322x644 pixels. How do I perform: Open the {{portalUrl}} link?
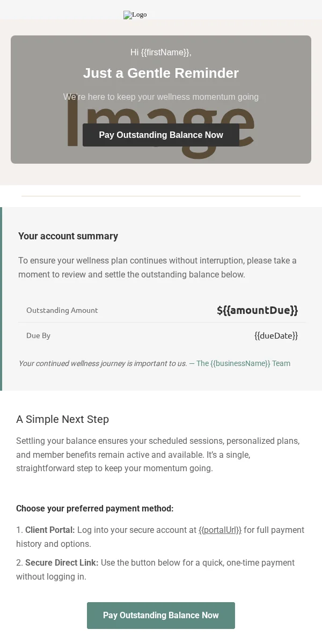pos(220,530)
